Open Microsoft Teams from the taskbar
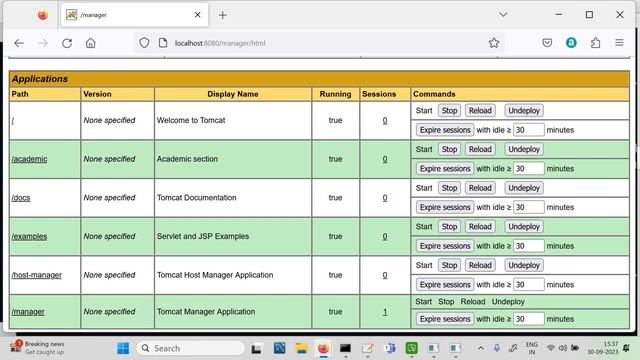 tap(390, 348)
